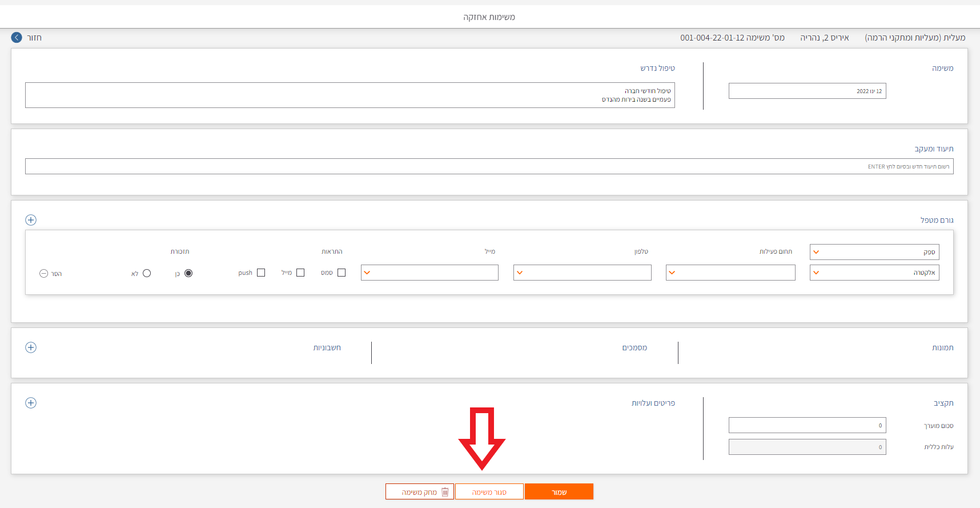980x508 pixels.
Task: Expand the אלקטרה supplier dropdown
Action: click(874, 273)
